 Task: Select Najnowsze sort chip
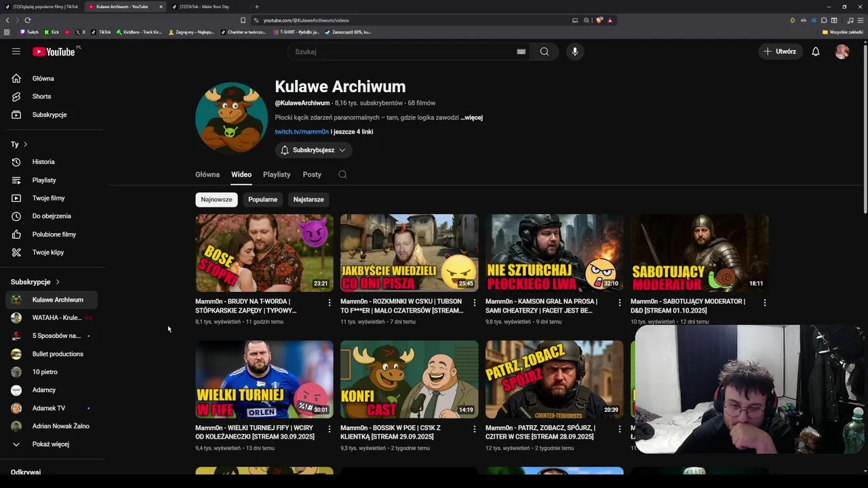216,200
